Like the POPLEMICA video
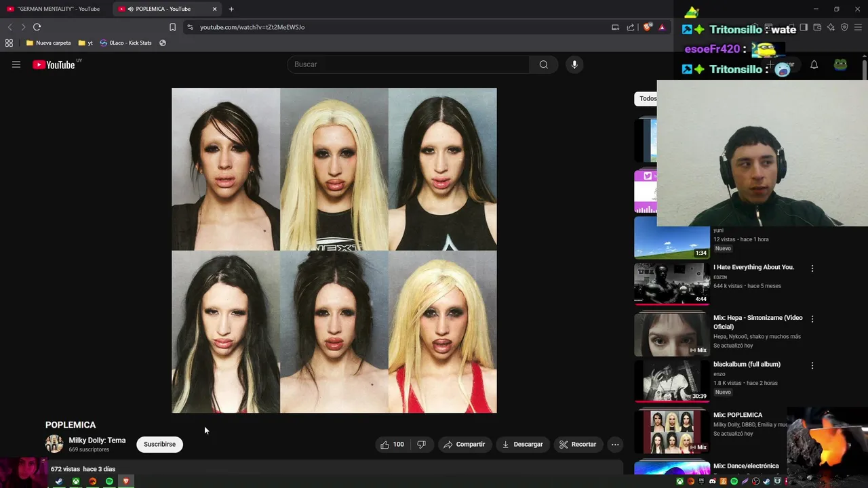 392,445
